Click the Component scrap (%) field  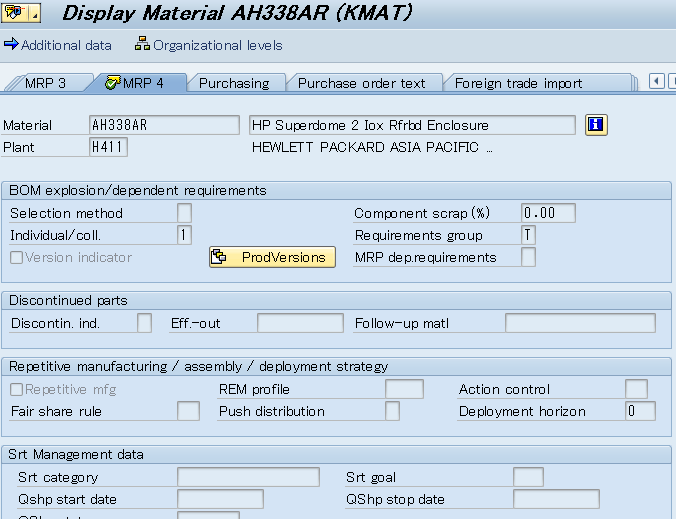click(548, 213)
